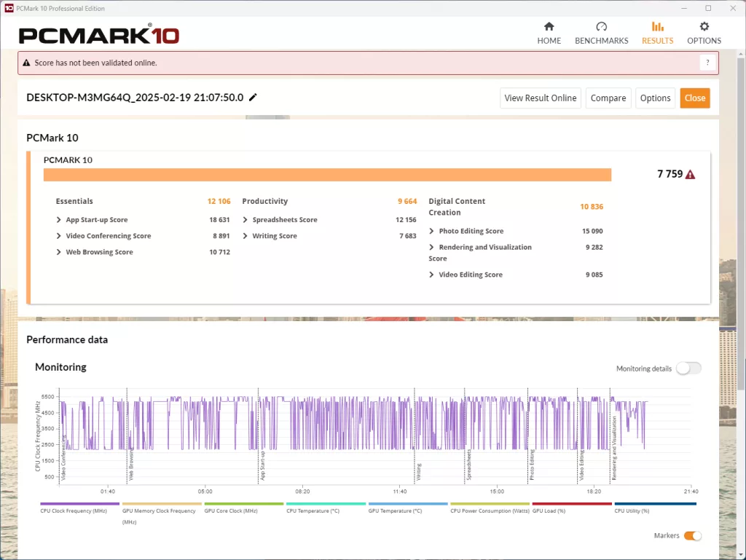
Task: Click the PCMARK 10 logo
Action: [x=99, y=35]
